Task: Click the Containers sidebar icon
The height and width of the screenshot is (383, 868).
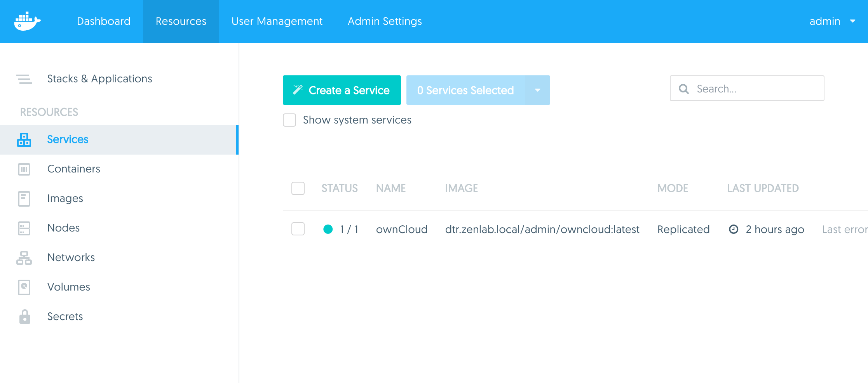Action: [24, 169]
